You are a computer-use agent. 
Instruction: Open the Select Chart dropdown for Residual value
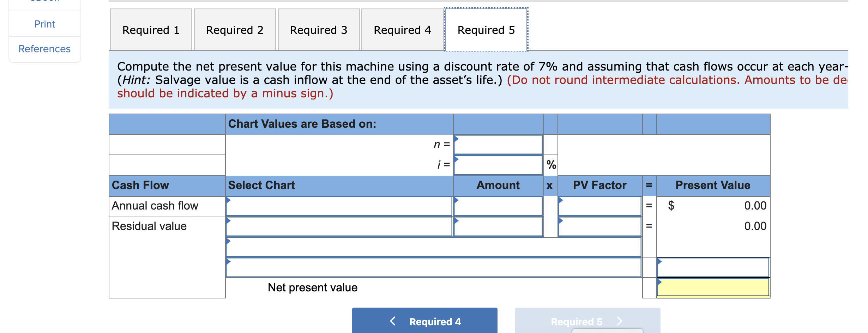[339, 227]
